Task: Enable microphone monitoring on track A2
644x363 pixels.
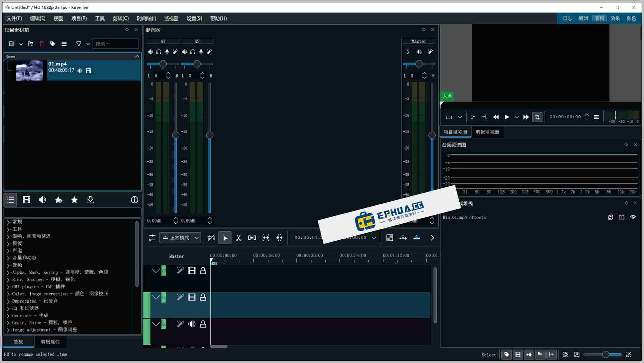Action: coord(201,52)
